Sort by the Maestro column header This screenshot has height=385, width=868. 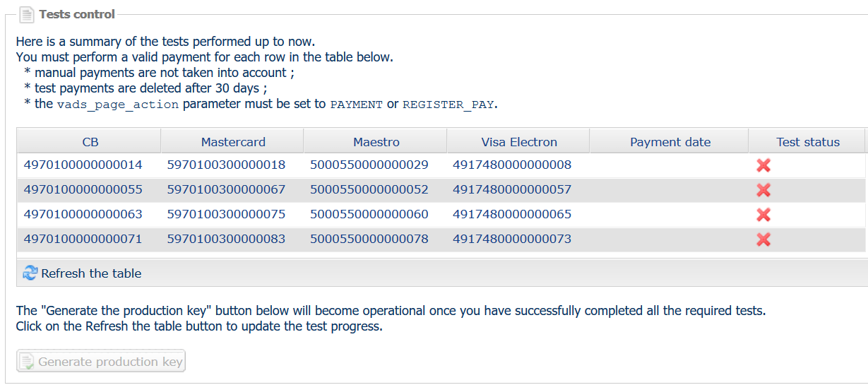pos(376,142)
